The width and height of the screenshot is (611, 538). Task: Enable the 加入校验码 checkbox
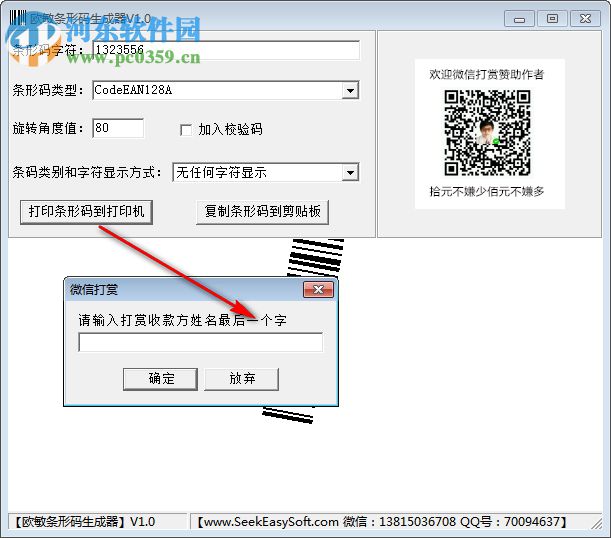point(186,130)
